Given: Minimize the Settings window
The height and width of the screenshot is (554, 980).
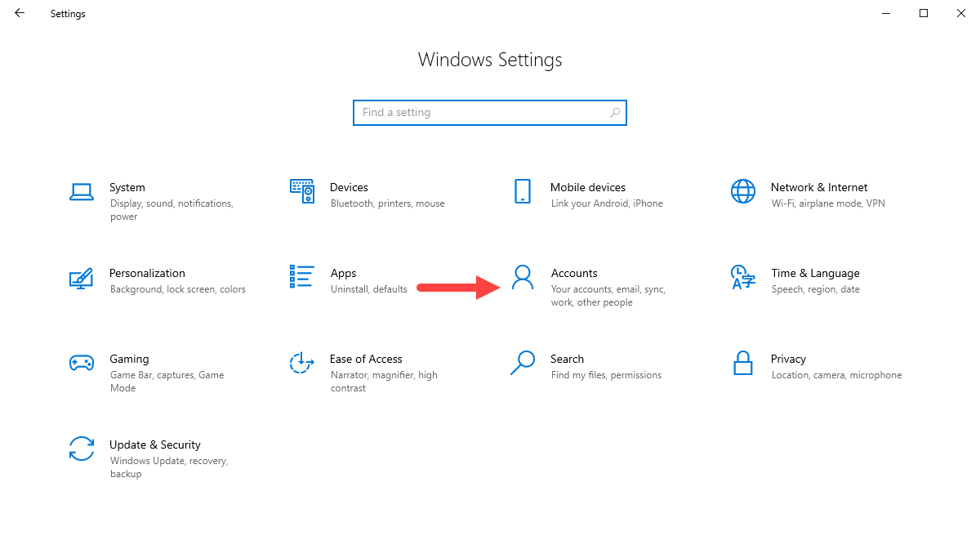Looking at the screenshot, I should [x=886, y=13].
